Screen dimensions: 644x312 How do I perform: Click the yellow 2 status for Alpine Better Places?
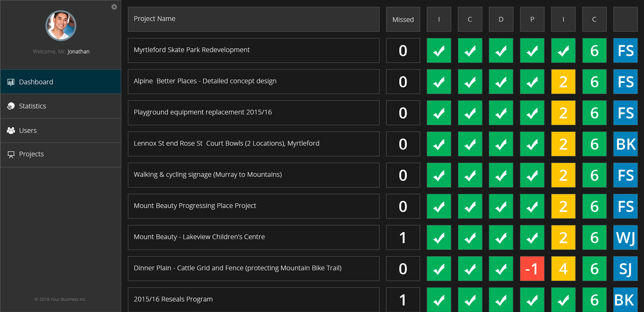[563, 82]
